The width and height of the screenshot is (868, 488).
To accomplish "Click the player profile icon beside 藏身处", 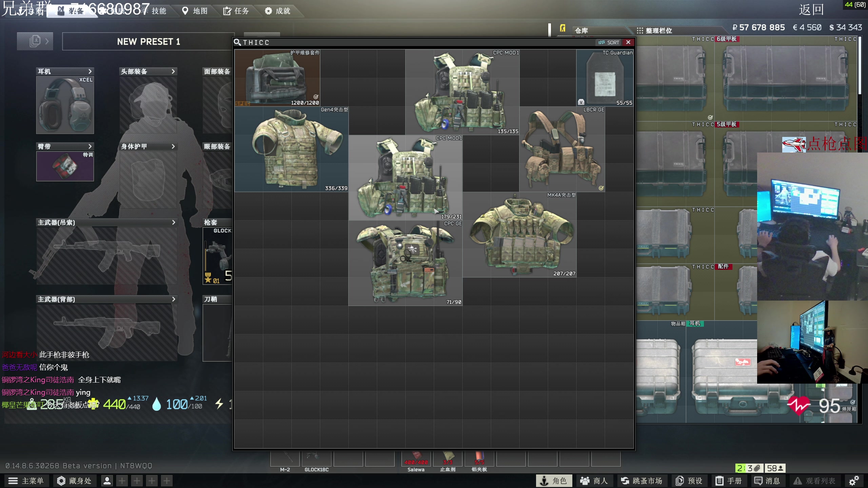I will (107, 481).
